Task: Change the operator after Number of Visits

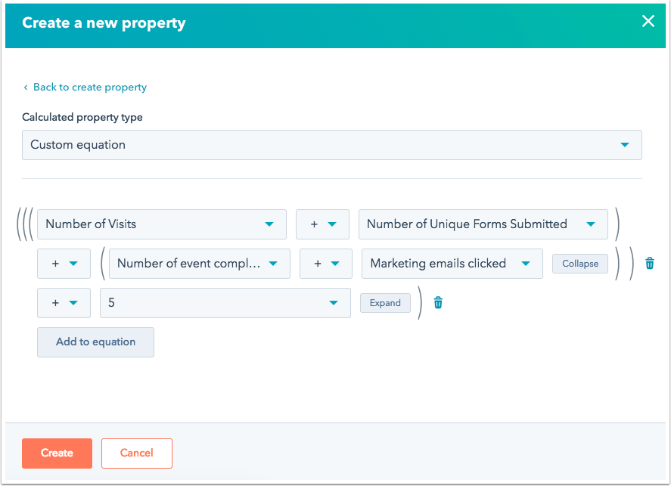Action: 322,224
